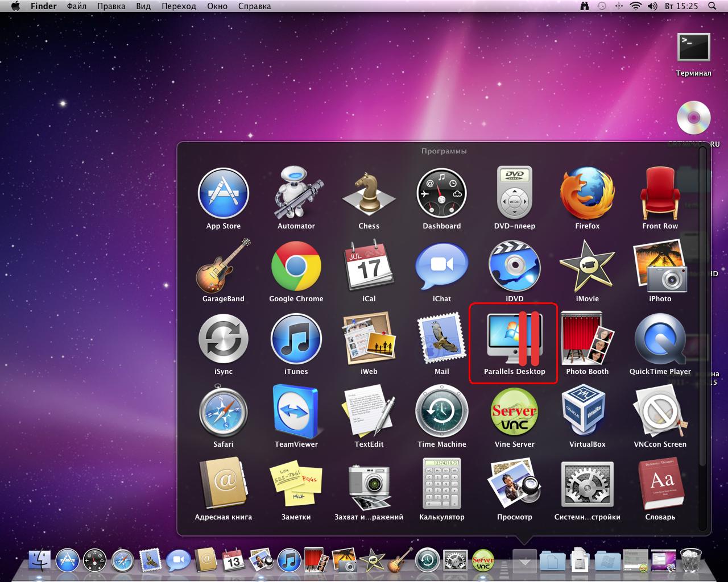The height and width of the screenshot is (582, 728).
Task: Launch Google Chrome
Action: tap(296, 267)
